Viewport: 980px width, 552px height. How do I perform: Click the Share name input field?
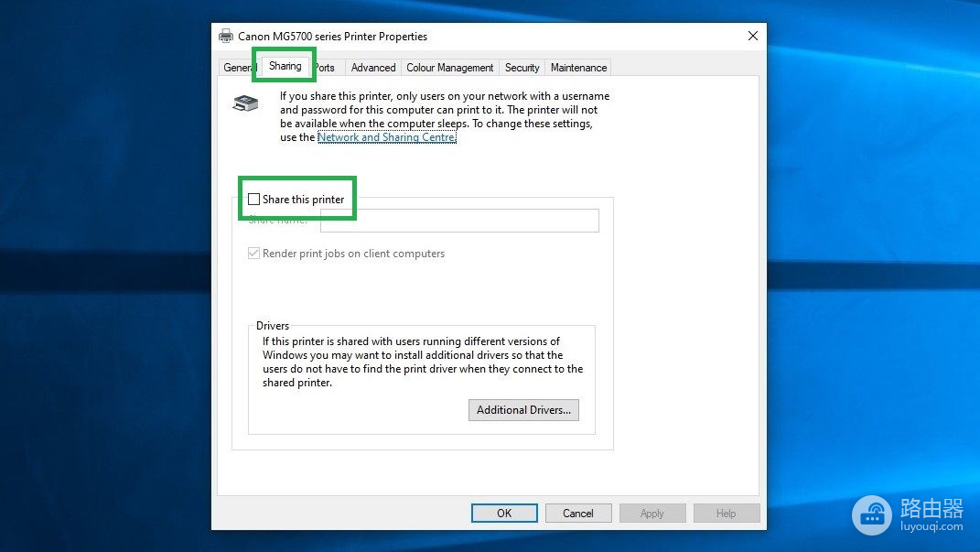(459, 221)
